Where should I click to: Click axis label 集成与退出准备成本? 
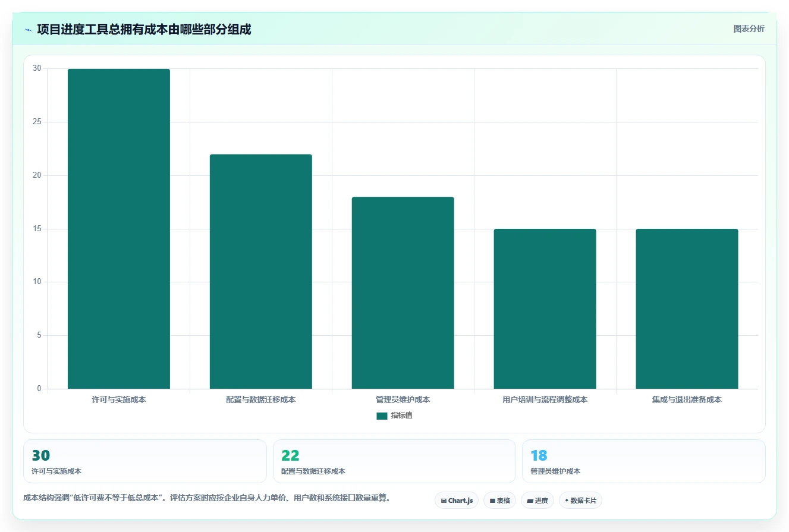[687, 400]
